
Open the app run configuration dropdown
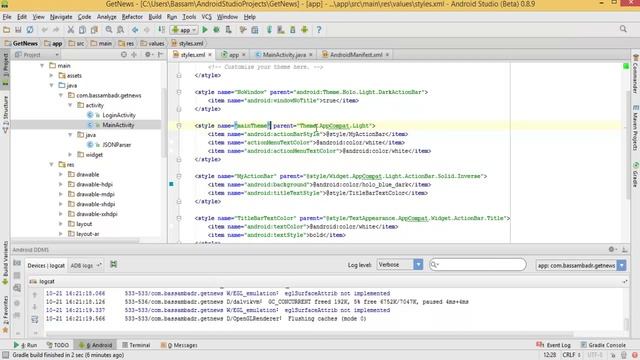[x=184, y=30]
